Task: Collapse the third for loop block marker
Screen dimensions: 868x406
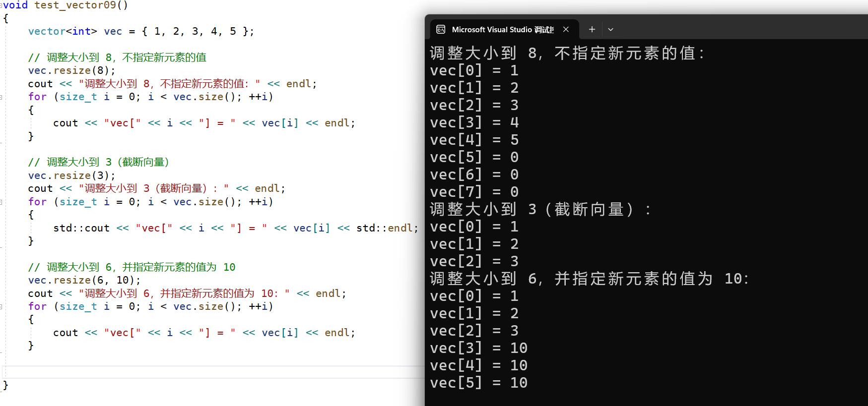Action: point(1,307)
